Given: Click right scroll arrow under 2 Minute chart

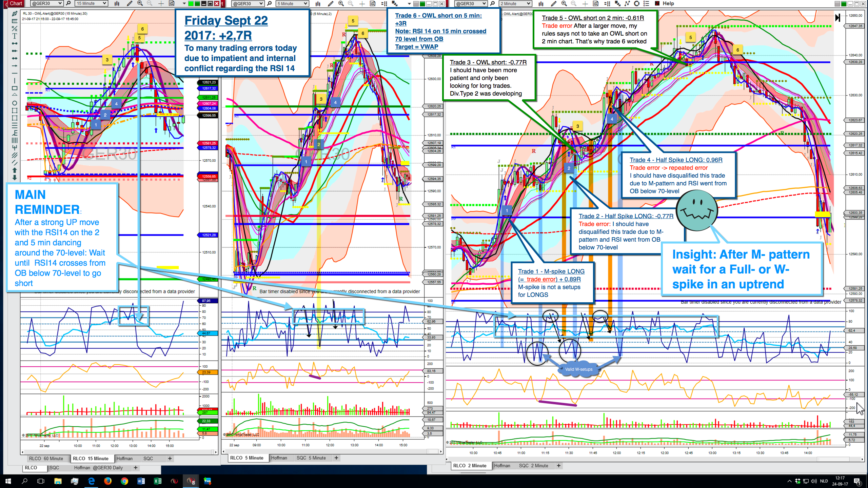Looking at the screenshot, I should pos(862,460).
